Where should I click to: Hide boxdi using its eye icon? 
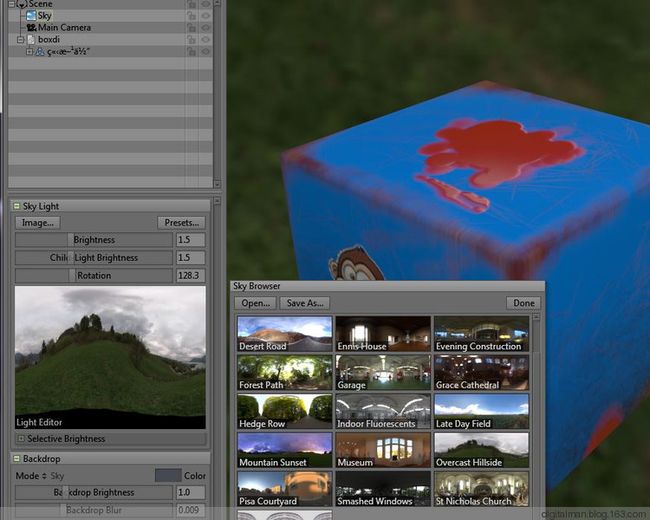coord(206,40)
